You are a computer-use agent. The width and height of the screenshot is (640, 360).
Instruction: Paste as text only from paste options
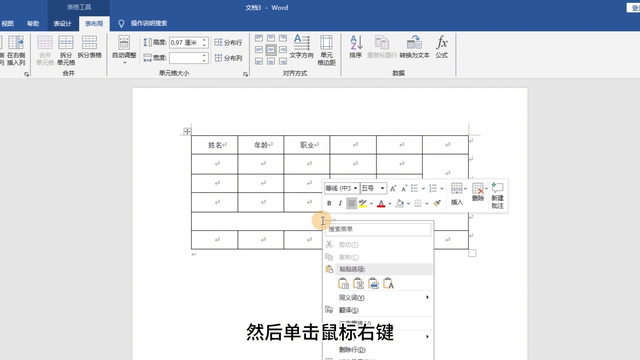(x=388, y=283)
